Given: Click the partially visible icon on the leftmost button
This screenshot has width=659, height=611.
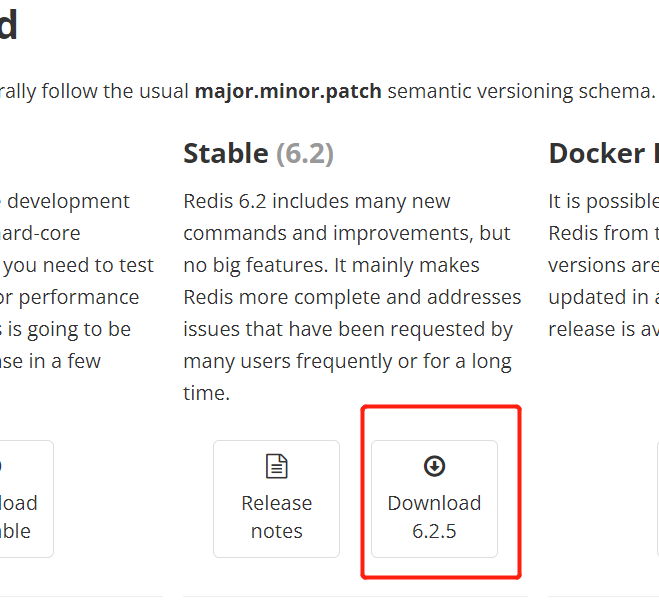Looking at the screenshot, I should coord(2,466).
